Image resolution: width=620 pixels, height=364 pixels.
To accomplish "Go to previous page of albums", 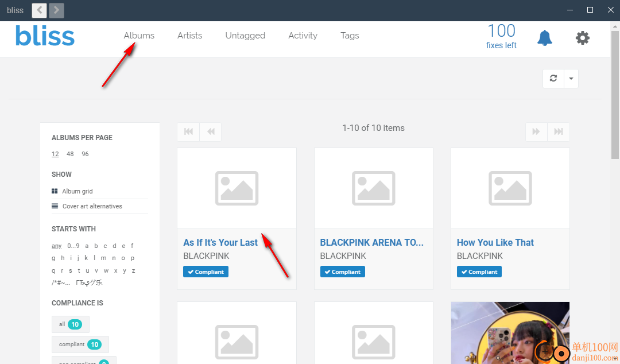I will [211, 131].
